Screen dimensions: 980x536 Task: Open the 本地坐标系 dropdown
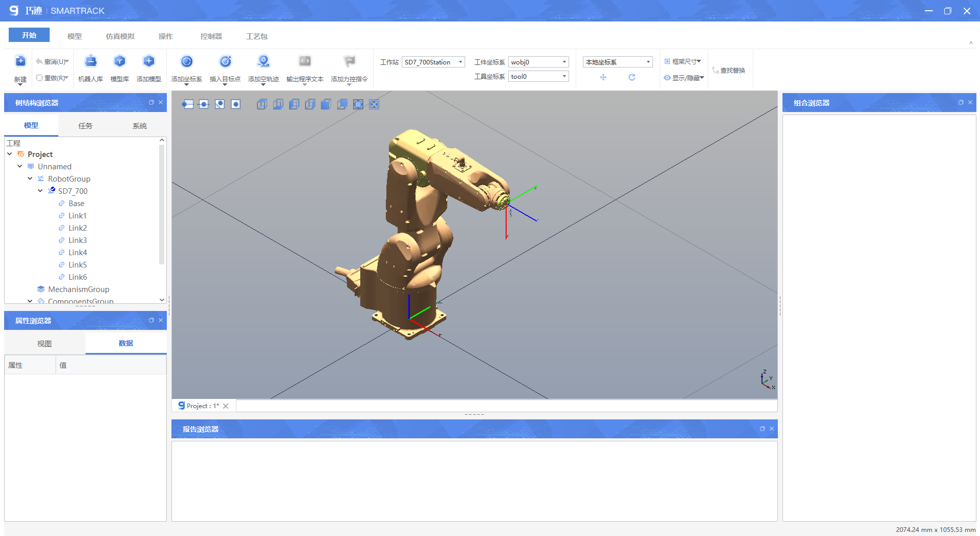[x=618, y=62]
